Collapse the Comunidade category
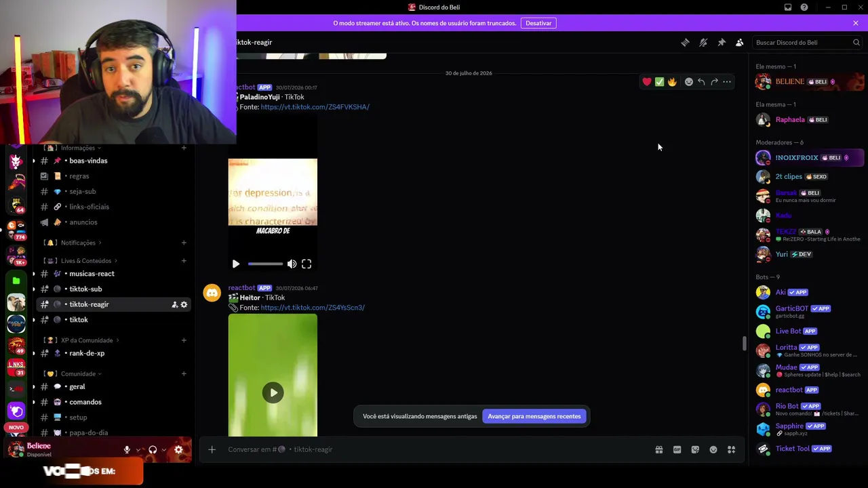 (73, 373)
